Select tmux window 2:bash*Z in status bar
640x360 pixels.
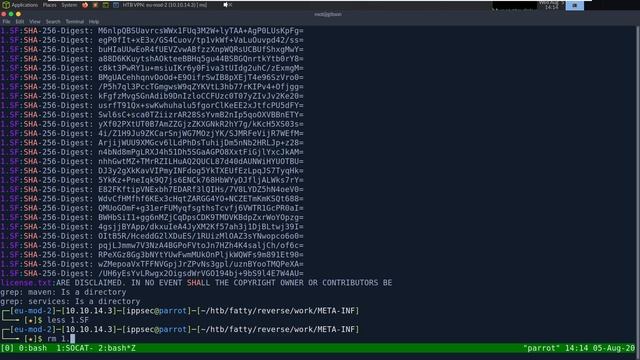click(117, 348)
